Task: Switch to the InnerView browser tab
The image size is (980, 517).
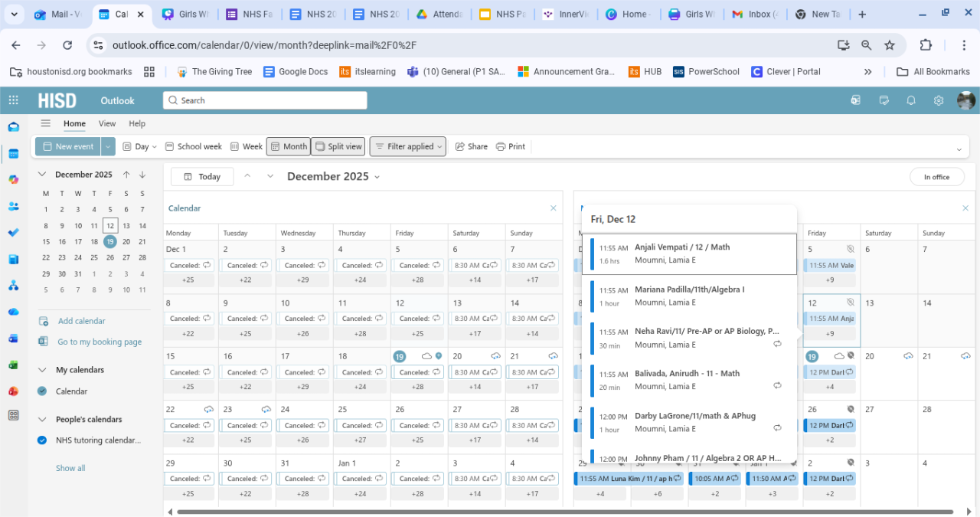Action: (567, 14)
